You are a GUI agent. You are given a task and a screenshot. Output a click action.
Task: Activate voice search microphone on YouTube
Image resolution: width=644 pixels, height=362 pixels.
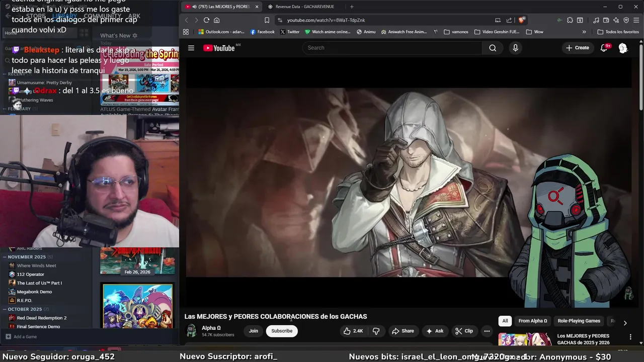pos(515,48)
